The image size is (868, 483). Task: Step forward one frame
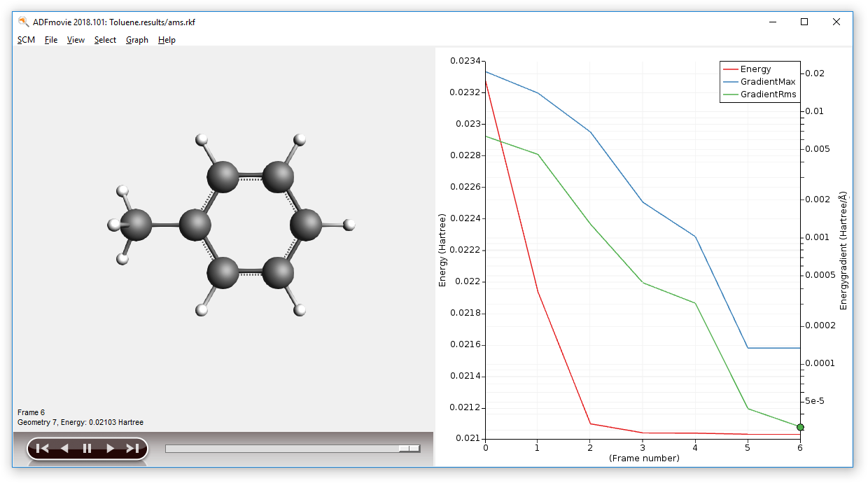110,449
